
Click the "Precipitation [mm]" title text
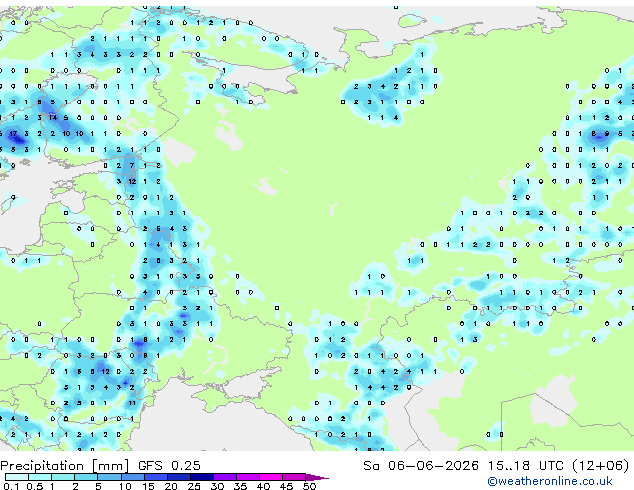pyautogui.click(x=65, y=466)
